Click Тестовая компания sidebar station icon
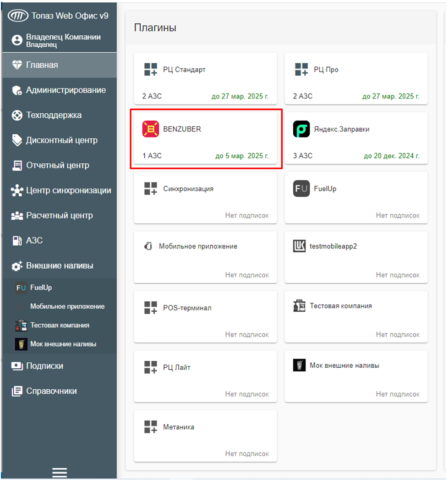The image size is (448, 481). 21,326
